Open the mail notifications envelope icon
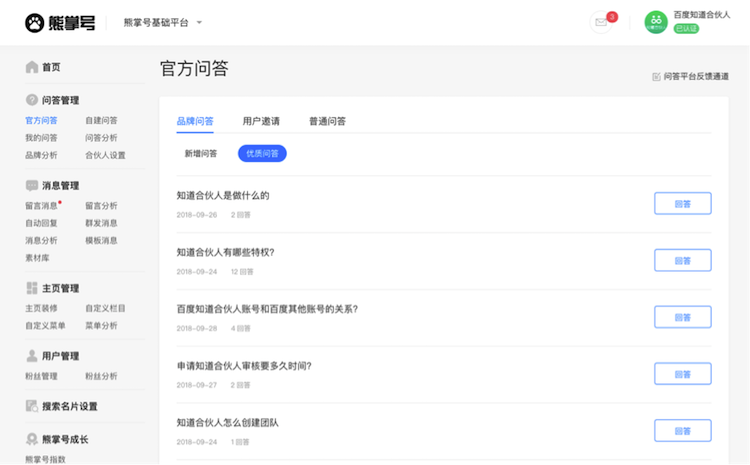750x465 pixels. click(601, 22)
